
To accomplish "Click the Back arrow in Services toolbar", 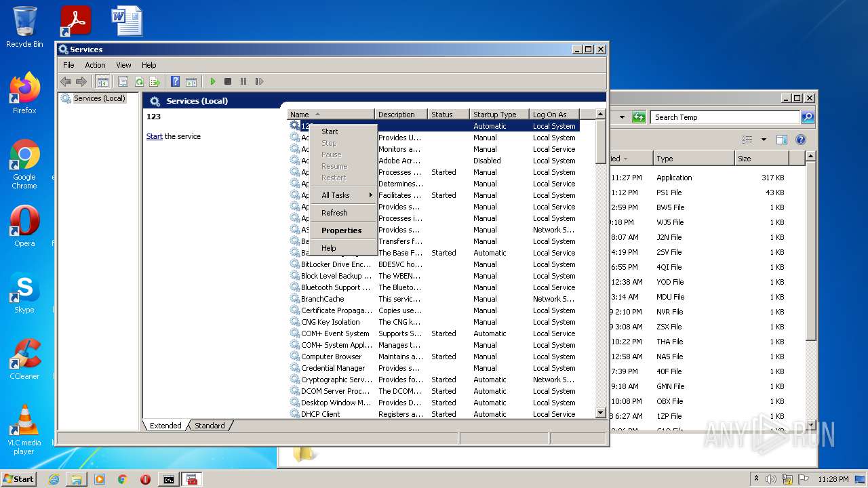I will click(x=66, y=81).
